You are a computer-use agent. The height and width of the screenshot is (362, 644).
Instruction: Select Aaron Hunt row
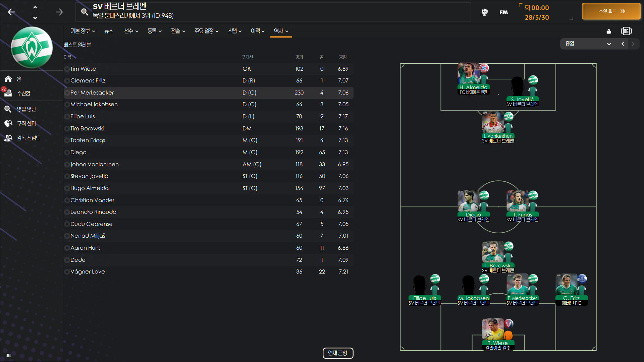click(x=208, y=248)
